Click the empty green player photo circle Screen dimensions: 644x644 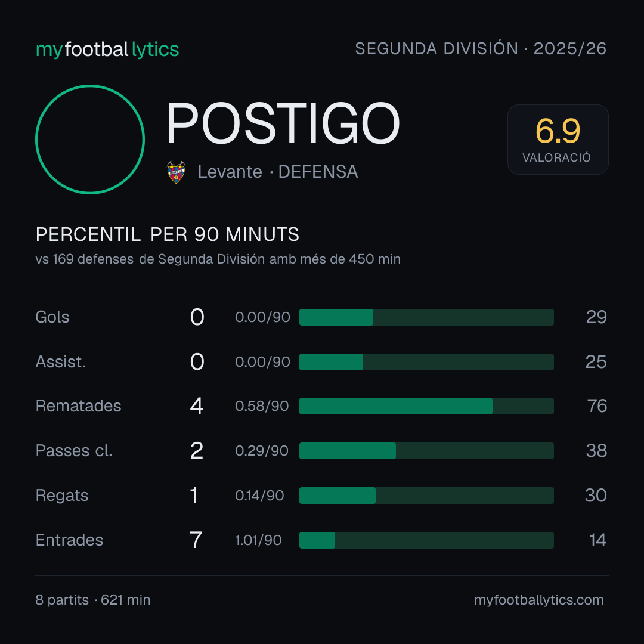coord(90,139)
